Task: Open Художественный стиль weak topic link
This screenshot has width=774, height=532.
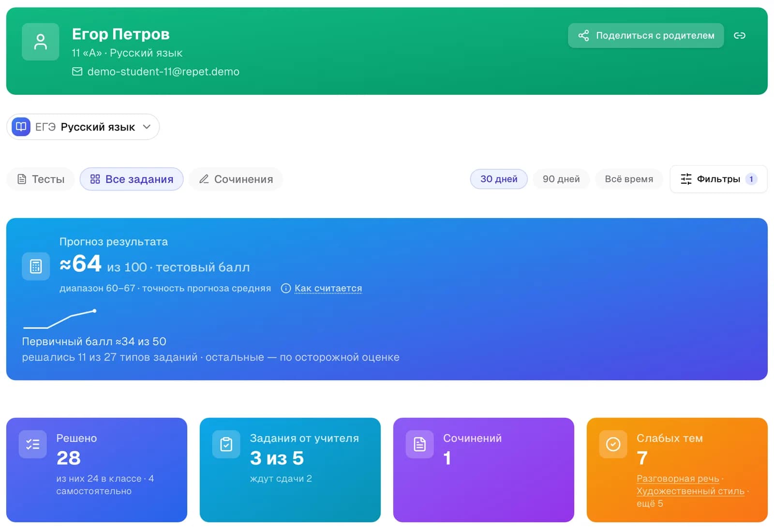Action: point(690,491)
